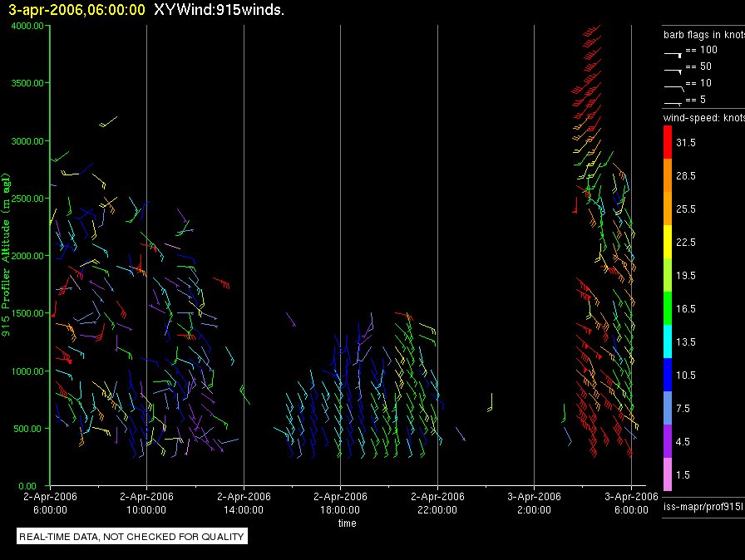This screenshot has width=745, height=560.
Task: Select the pink 1.5 knots color swatch
Action: pos(667,474)
